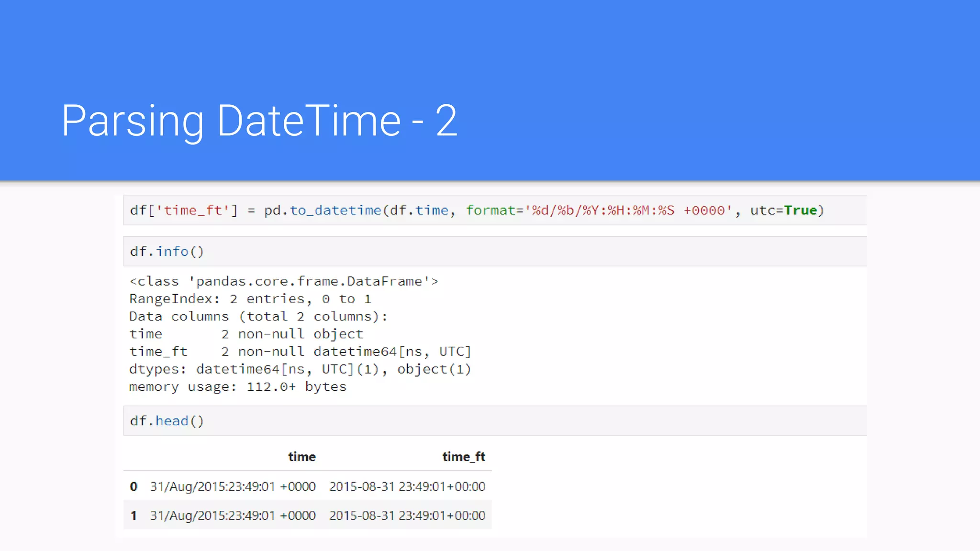Click row index 0 in the dataframe table
The height and width of the screenshot is (551, 980).
coord(134,486)
